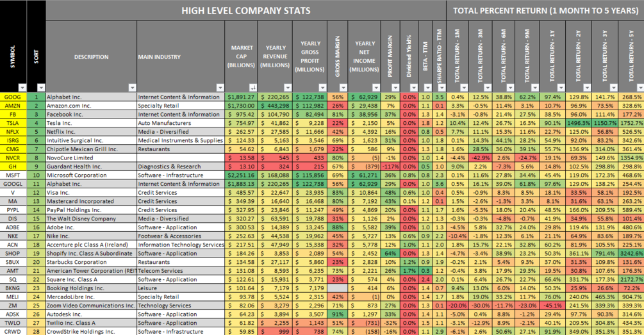This screenshot has height=335, width=644.
Task: Open the BETA - TTM filter dropdown
Action: click(428, 88)
